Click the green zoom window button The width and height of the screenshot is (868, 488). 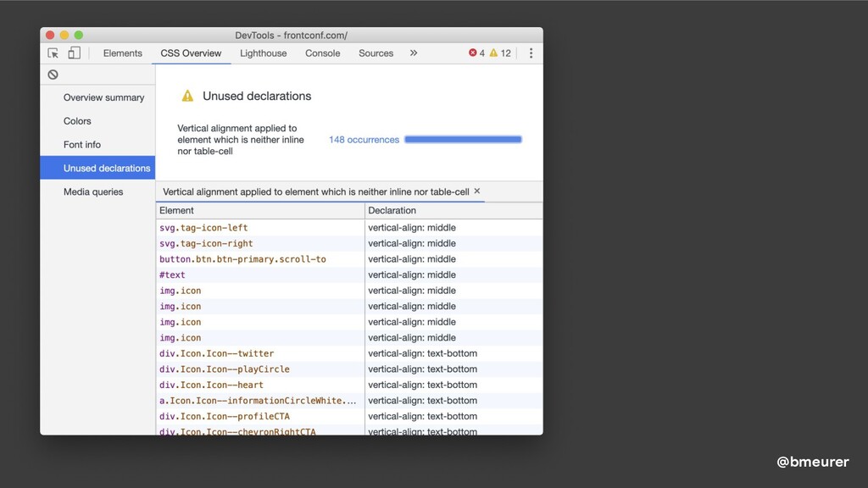click(79, 35)
